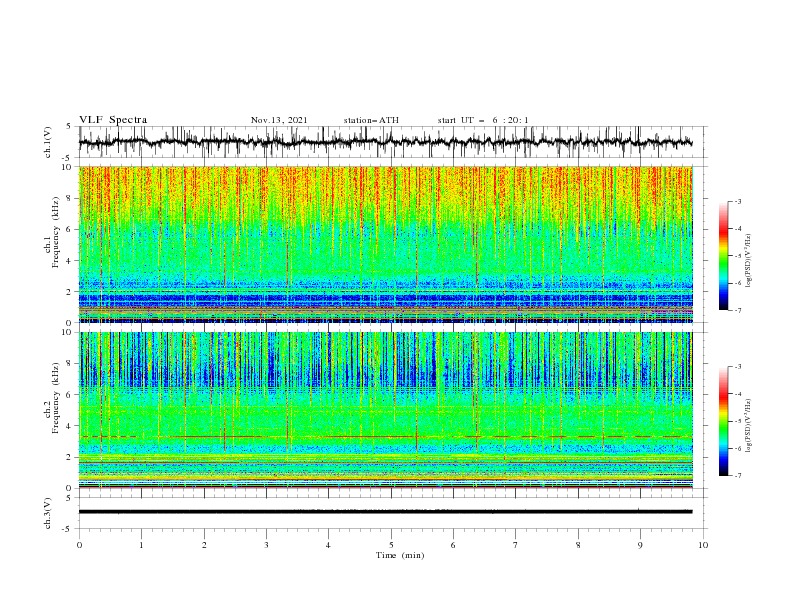Click time axis tick label "1"
Image resolution: width=792 pixels, height=612 pixels.
pyautogui.click(x=141, y=545)
